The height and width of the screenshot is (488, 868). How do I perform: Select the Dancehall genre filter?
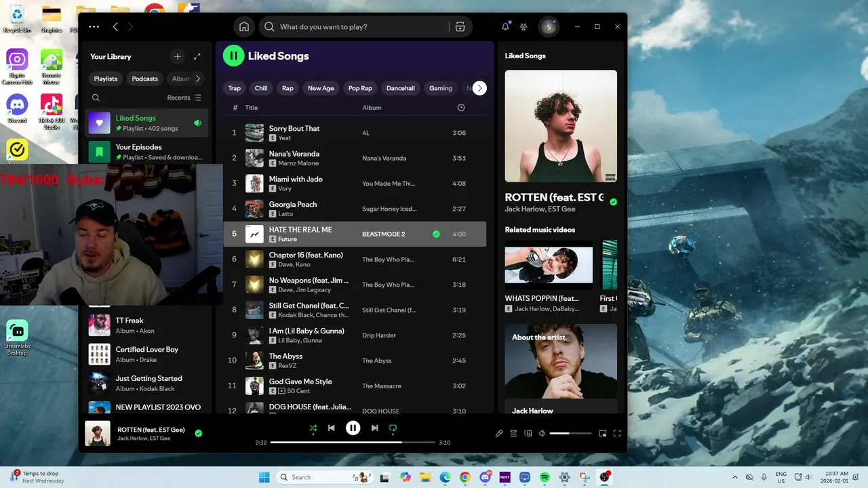(x=401, y=88)
